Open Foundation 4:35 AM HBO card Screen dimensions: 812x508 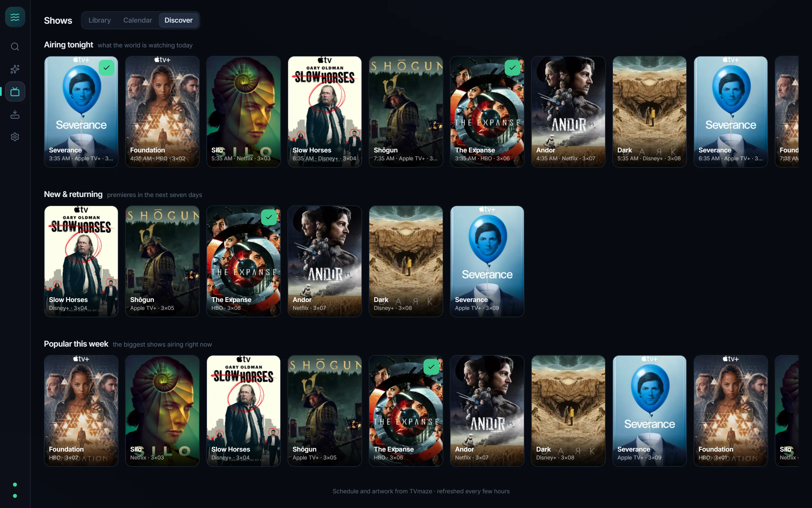162,111
